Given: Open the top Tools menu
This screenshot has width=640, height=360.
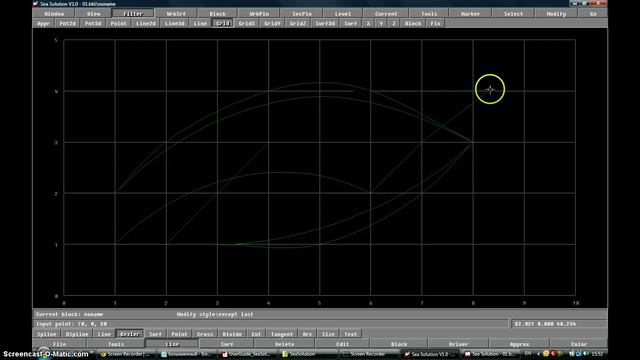Looking at the screenshot, I should [x=429, y=13].
